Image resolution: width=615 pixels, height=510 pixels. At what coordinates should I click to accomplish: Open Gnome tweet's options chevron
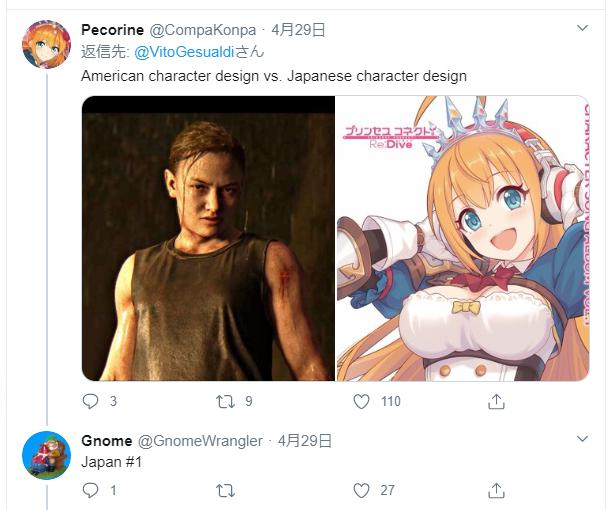pos(582,438)
